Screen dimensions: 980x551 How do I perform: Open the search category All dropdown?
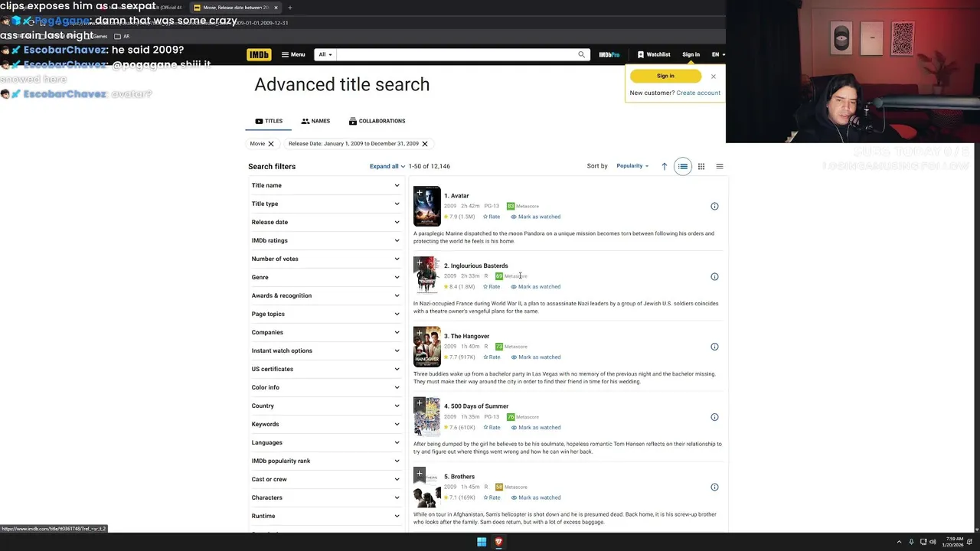click(x=325, y=54)
